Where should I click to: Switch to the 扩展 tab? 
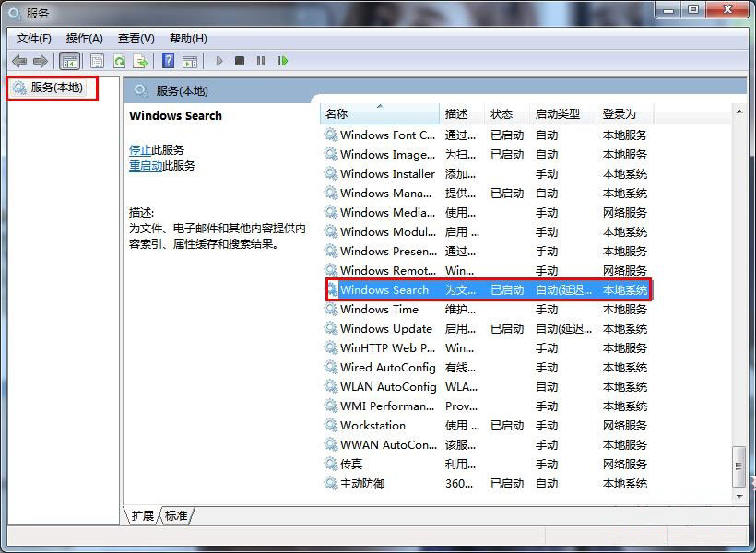pyautogui.click(x=142, y=515)
